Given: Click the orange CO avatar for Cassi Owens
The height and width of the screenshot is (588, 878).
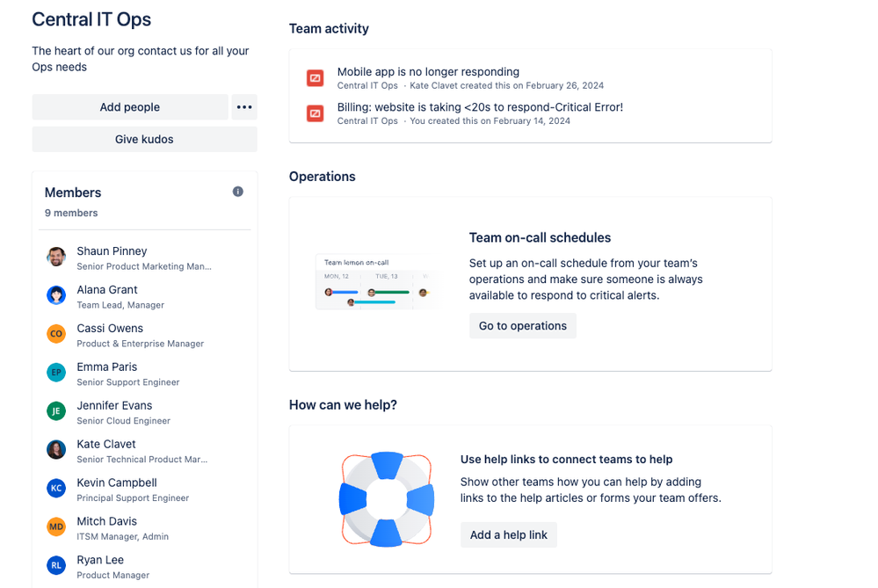Looking at the screenshot, I should point(56,334).
